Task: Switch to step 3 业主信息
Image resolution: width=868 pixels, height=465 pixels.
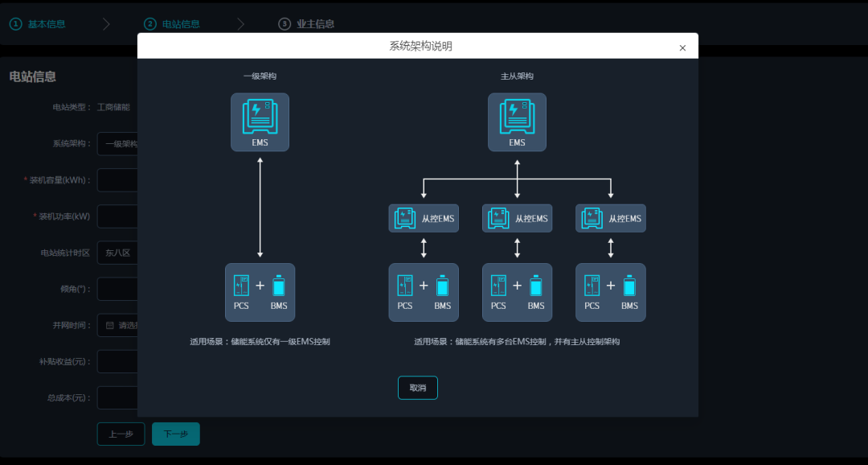Action: click(x=306, y=24)
